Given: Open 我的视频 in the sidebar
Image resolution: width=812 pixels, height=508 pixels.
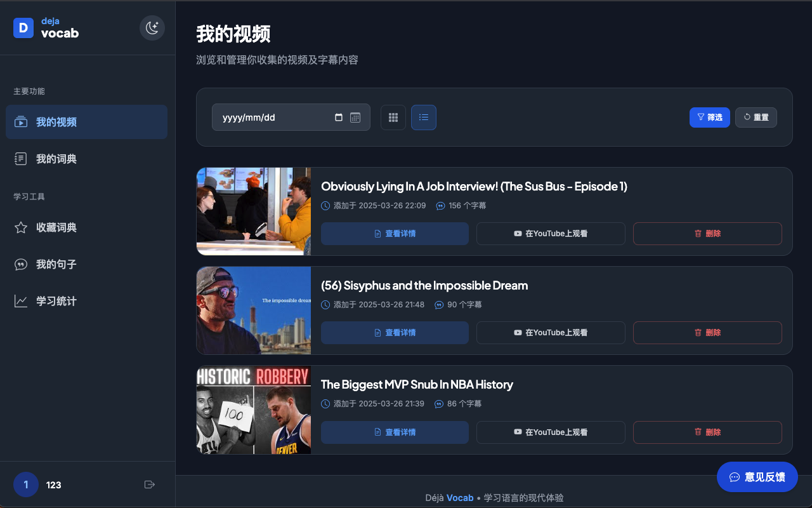Looking at the screenshot, I should point(86,122).
